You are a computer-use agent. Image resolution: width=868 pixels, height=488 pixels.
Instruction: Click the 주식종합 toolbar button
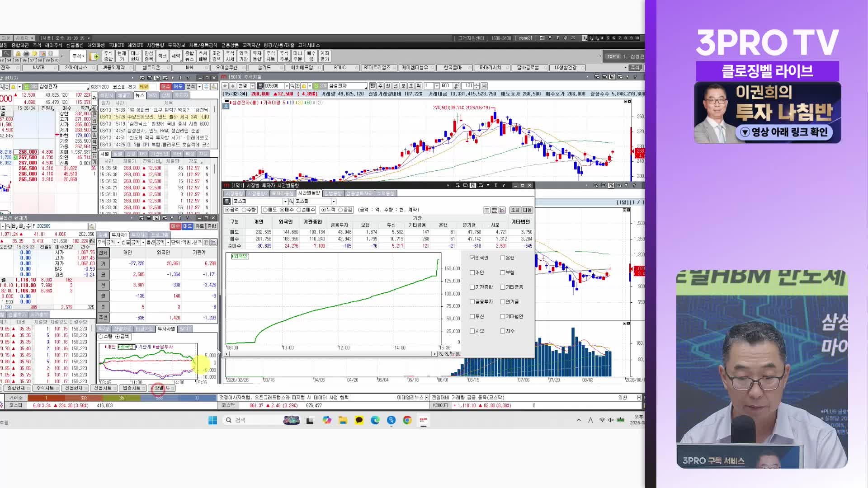pos(108,56)
